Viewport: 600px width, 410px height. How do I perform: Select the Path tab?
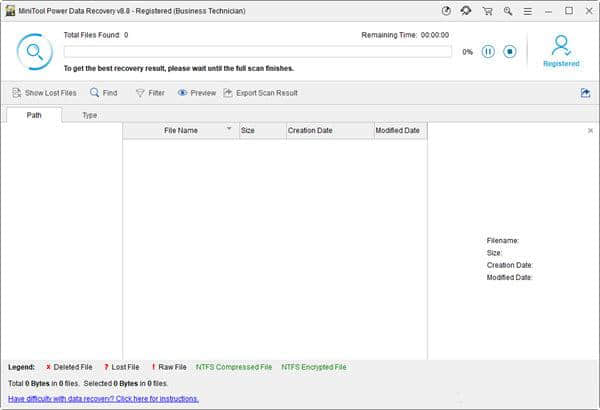34,115
